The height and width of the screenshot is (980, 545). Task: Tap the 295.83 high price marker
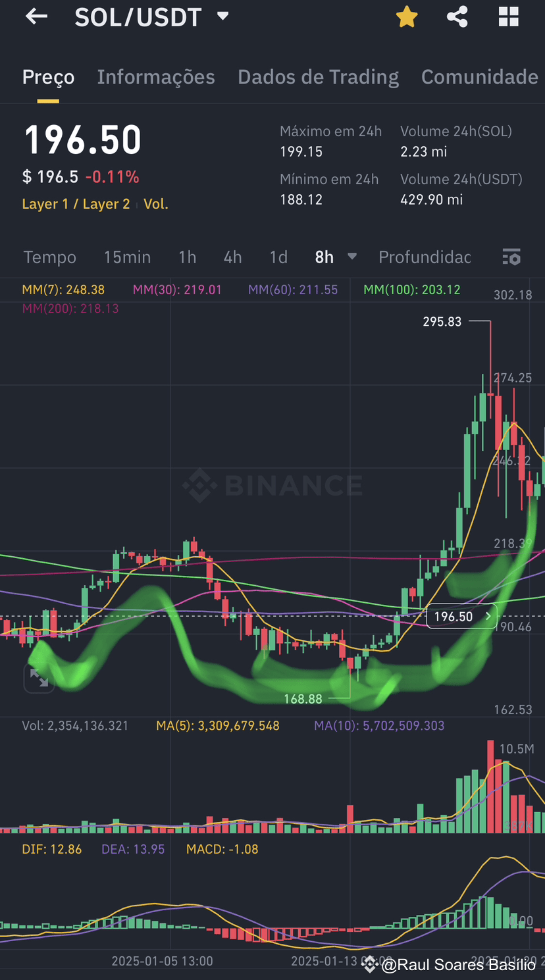click(x=442, y=322)
